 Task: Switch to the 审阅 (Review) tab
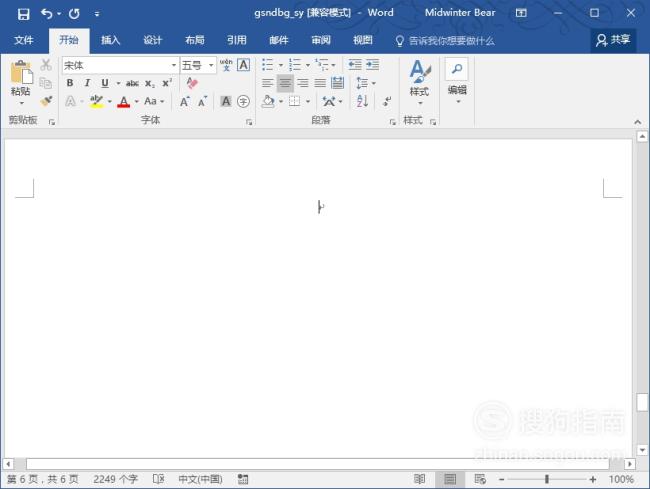pos(321,40)
